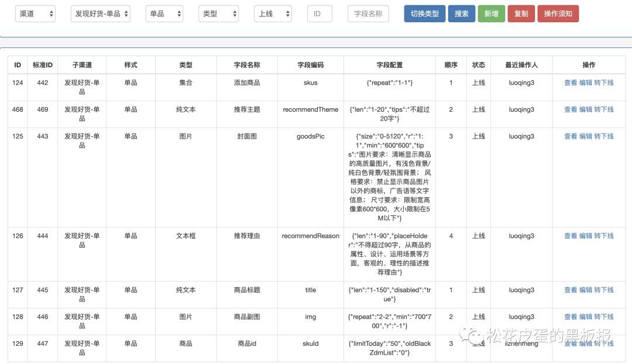Click 查看 for the recommendReason row
This screenshot has width=632, height=364.
pyautogui.click(x=571, y=236)
